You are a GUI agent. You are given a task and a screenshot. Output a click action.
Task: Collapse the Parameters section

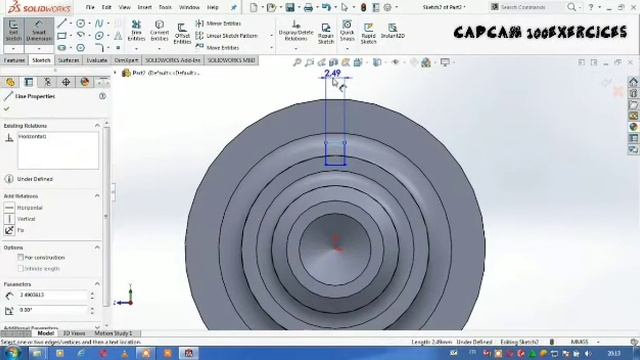pos(97,284)
